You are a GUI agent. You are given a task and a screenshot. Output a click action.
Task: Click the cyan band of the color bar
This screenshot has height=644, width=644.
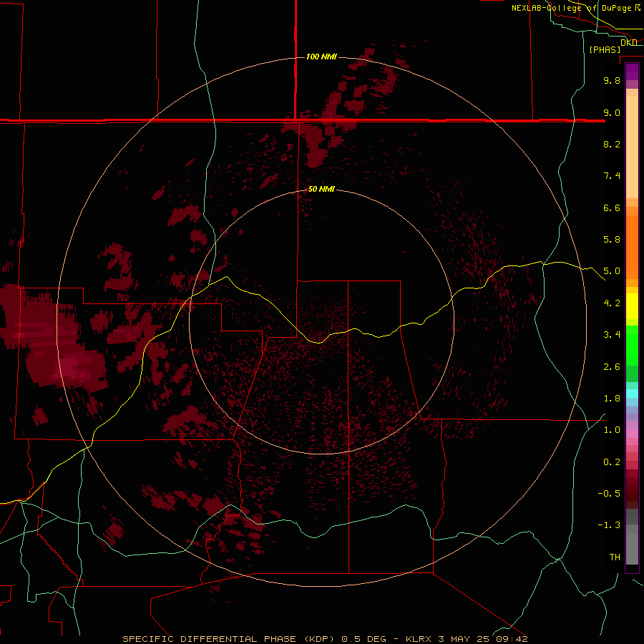[x=632, y=394]
